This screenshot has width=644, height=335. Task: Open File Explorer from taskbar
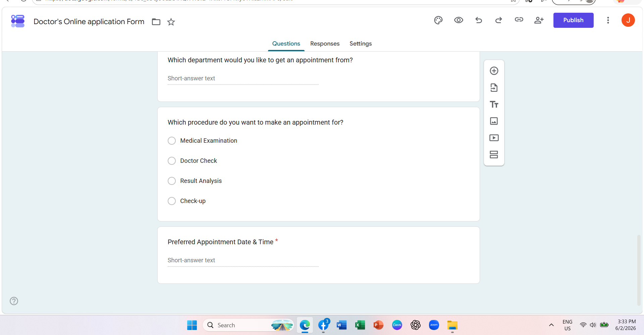tap(452, 325)
